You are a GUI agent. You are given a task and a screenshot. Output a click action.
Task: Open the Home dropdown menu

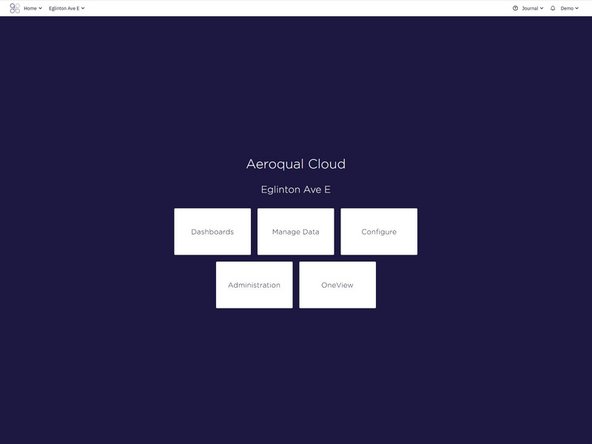[x=33, y=8]
